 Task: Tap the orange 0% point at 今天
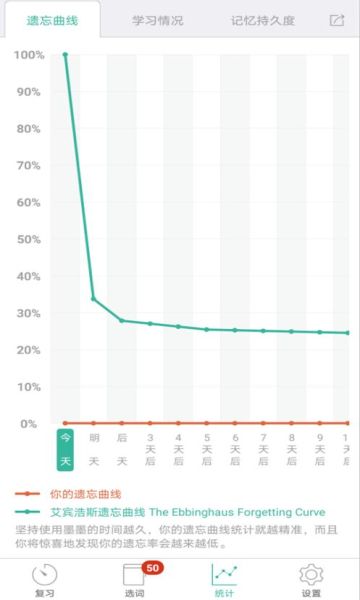coord(65,423)
